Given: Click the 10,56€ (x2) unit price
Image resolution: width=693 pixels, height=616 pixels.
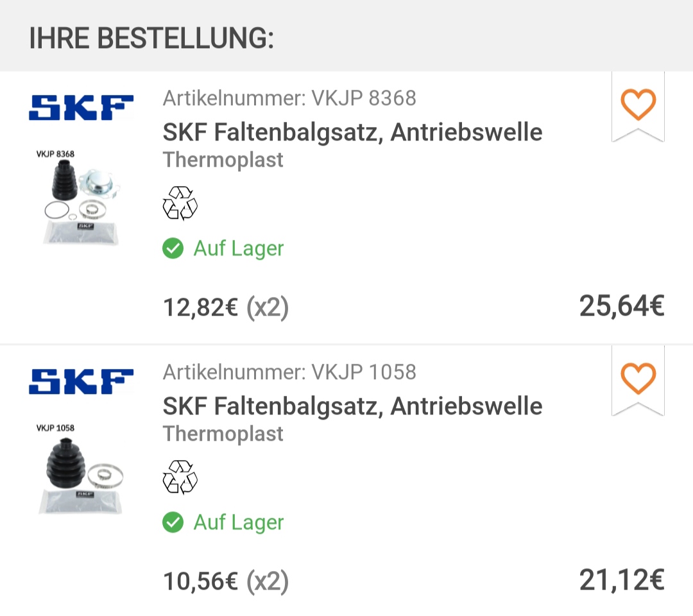Looking at the screenshot, I should click(x=226, y=582).
